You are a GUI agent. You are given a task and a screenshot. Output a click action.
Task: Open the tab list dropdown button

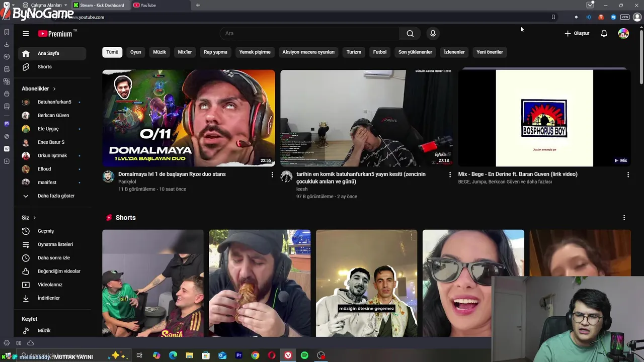coord(590,5)
